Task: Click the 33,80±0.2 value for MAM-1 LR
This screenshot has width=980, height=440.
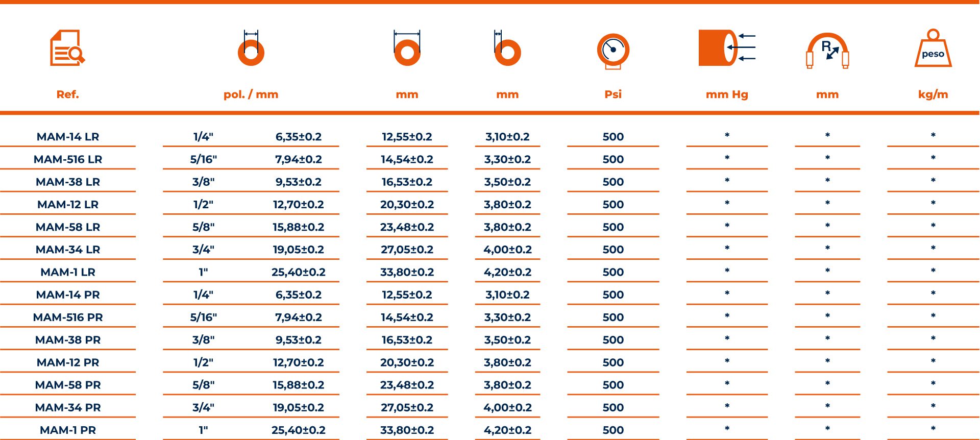Action: coord(407,272)
